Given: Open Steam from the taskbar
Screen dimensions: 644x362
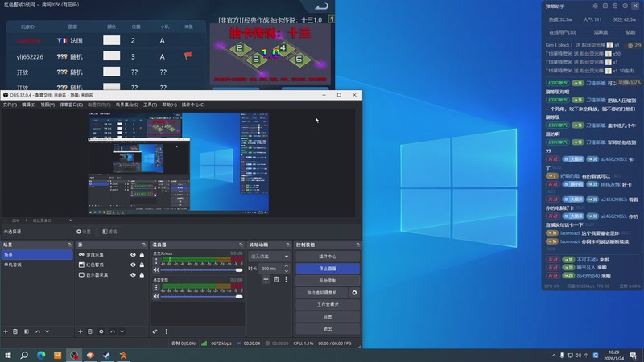Looking at the screenshot, I should click(x=107, y=355).
